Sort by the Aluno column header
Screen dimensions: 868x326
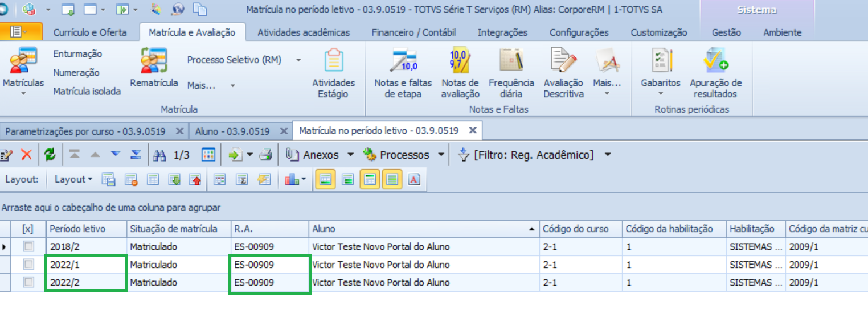(x=424, y=229)
